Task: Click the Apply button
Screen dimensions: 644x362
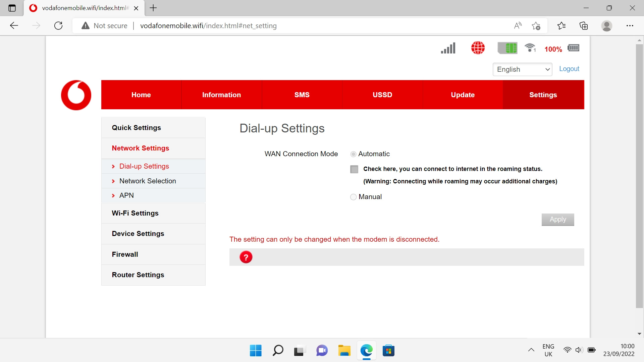Action: click(x=557, y=220)
